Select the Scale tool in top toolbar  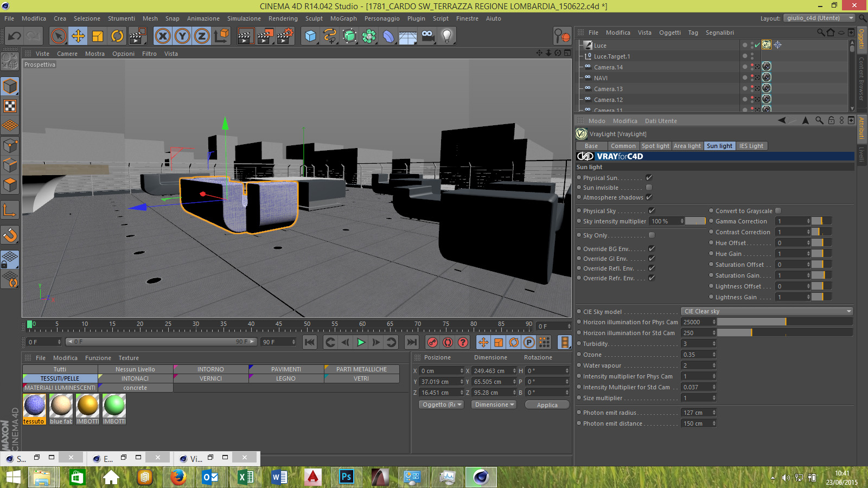pos(98,36)
